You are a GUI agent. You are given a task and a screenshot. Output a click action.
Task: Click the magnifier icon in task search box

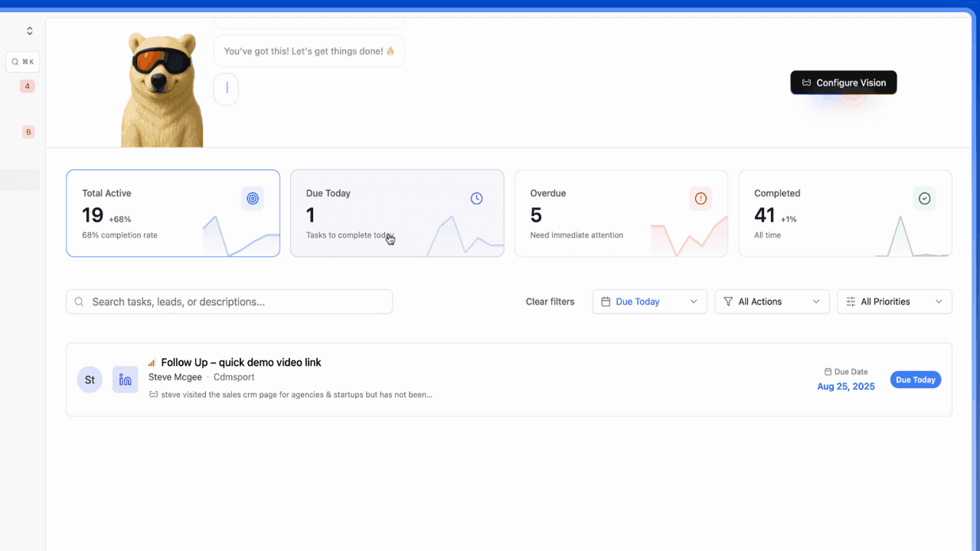click(x=79, y=302)
